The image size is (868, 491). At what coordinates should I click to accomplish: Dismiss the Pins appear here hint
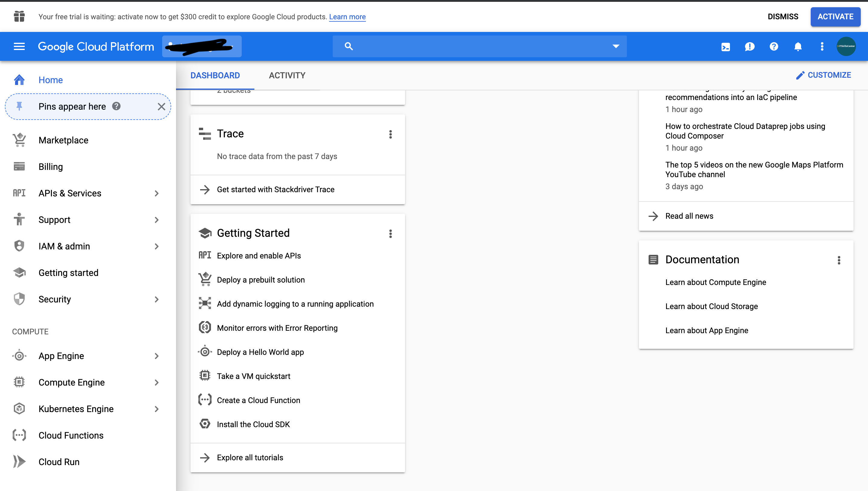(161, 107)
